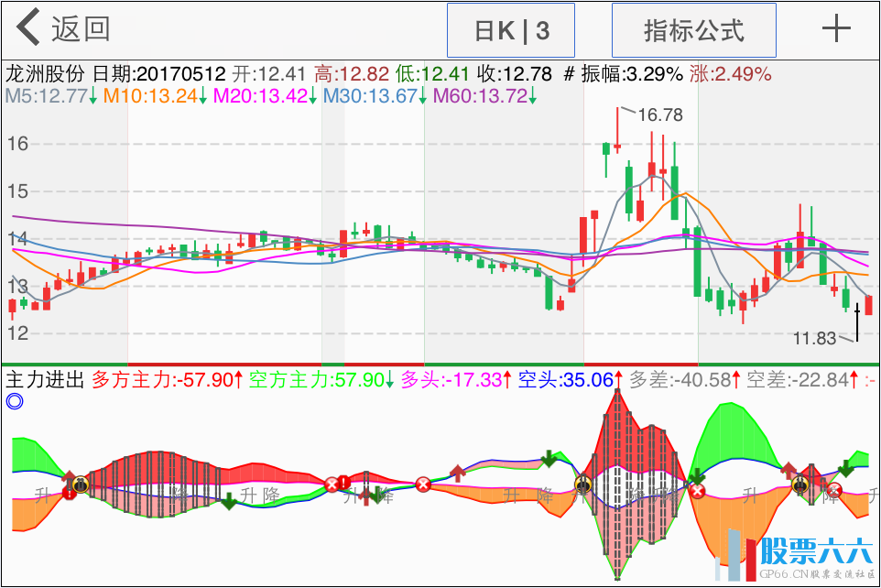Click the blue double-circle icon under 主力进出

(x=14, y=400)
